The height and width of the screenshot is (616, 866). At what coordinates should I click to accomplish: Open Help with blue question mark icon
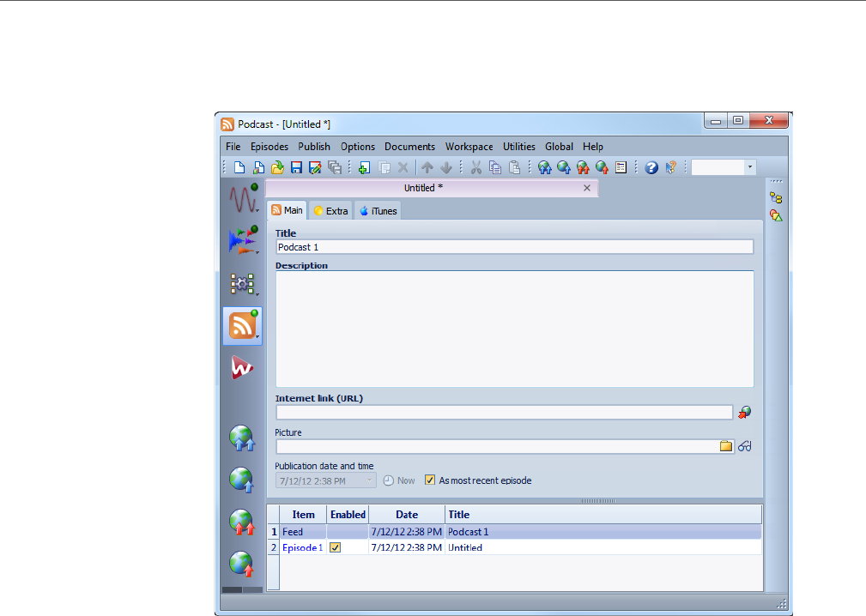click(651, 167)
